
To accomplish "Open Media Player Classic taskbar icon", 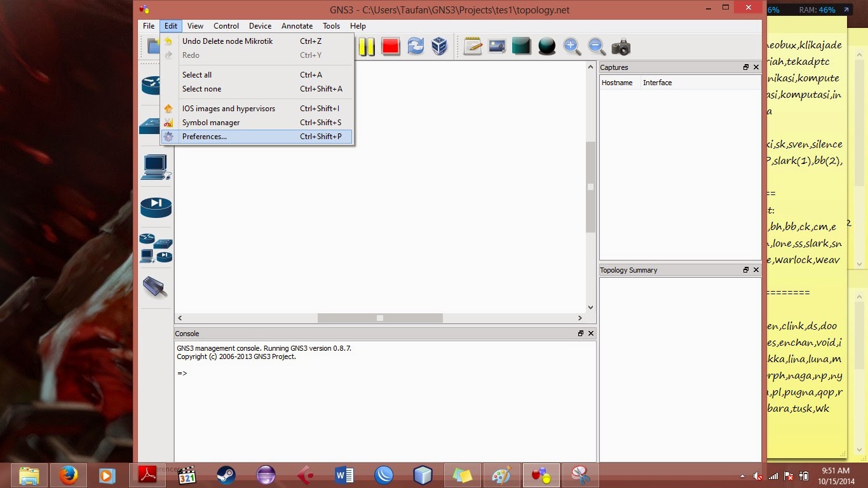I will click(x=187, y=475).
